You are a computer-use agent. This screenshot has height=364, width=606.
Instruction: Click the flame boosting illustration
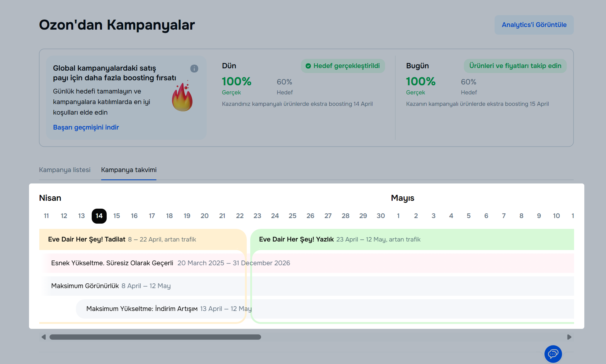tap(182, 97)
